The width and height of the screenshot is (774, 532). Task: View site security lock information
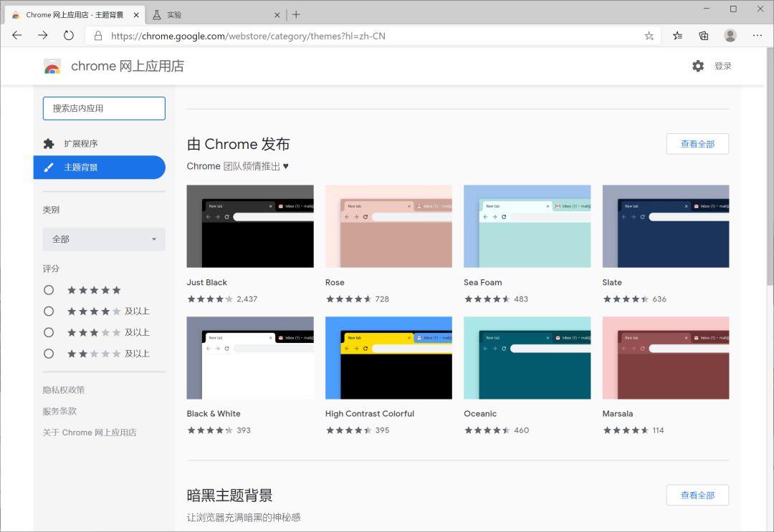tap(98, 36)
